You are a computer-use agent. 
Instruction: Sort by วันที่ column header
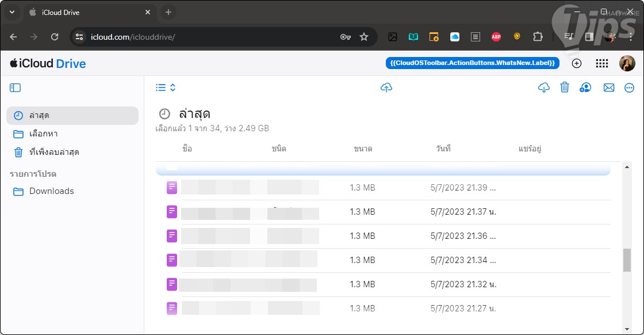coord(443,149)
